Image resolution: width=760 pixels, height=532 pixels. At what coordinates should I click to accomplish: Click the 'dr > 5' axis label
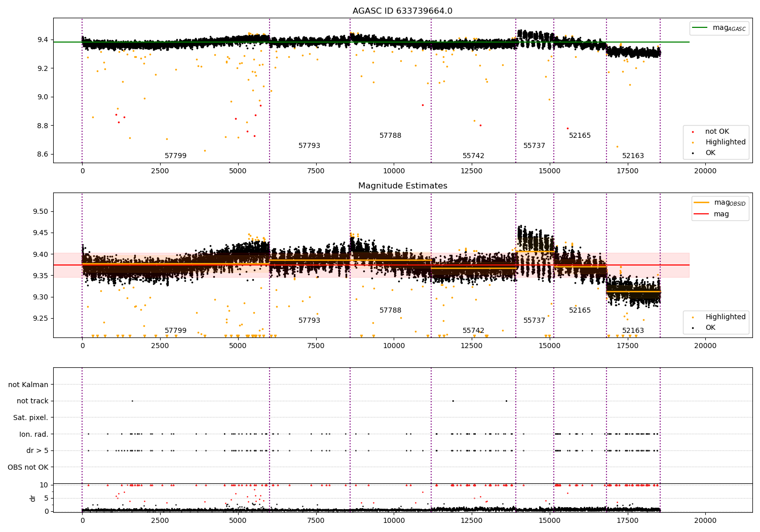click(37, 451)
